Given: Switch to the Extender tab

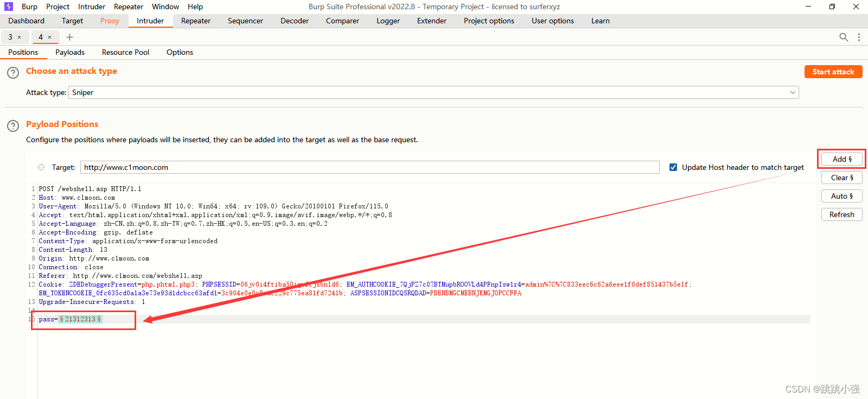Looking at the screenshot, I should click(432, 21).
